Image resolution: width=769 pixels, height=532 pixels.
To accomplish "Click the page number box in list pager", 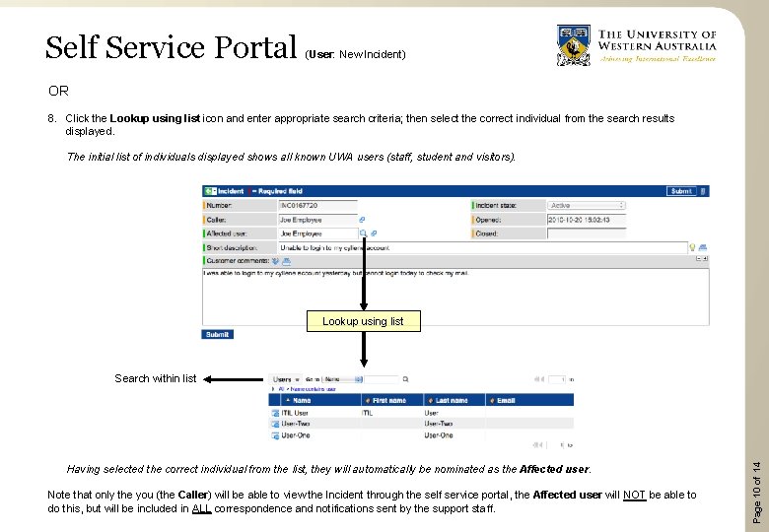I will 557,379.
